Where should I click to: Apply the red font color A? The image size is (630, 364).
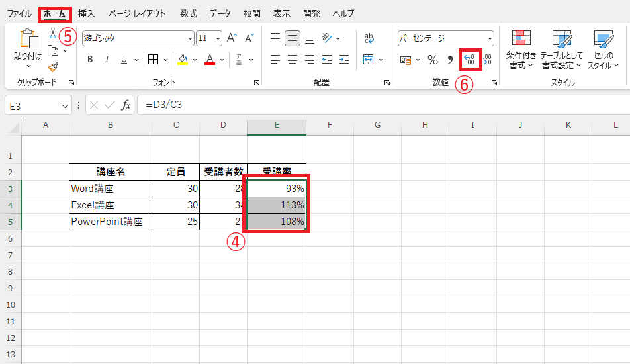click(x=210, y=60)
